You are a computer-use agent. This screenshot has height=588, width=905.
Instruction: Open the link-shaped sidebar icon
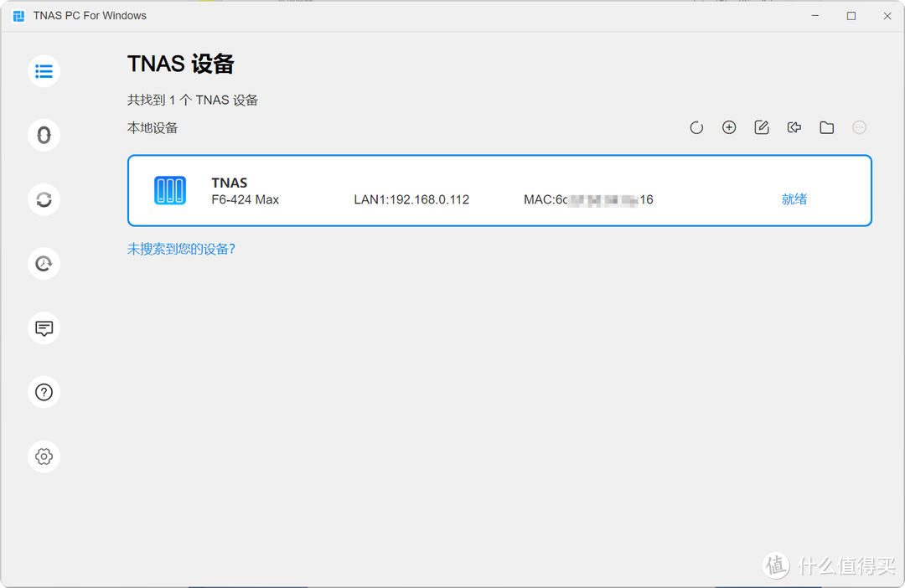pyautogui.click(x=44, y=136)
